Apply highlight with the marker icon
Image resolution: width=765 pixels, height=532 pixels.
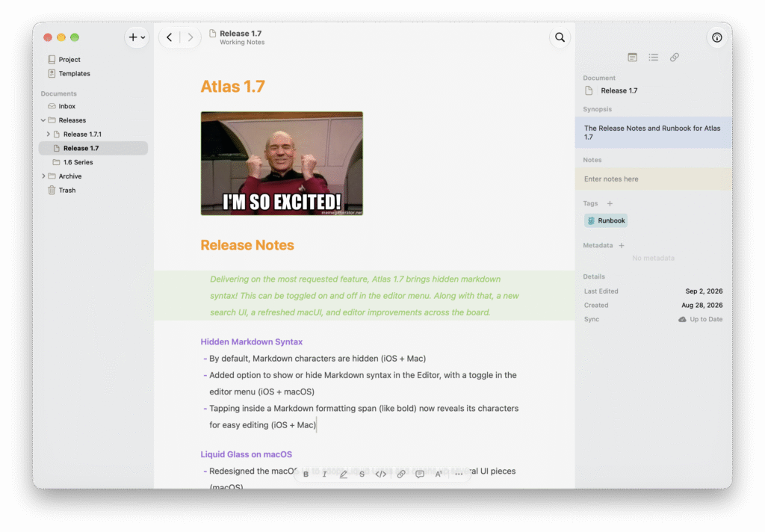[x=344, y=474]
